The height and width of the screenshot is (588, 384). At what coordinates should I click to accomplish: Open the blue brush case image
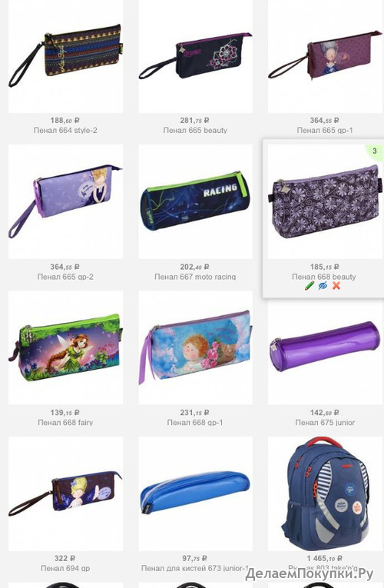click(195, 493)
